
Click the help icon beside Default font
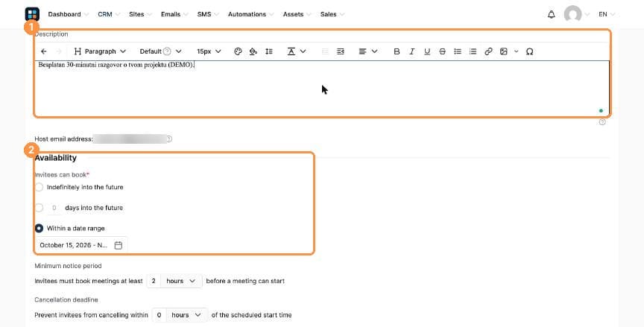(167, 51)
